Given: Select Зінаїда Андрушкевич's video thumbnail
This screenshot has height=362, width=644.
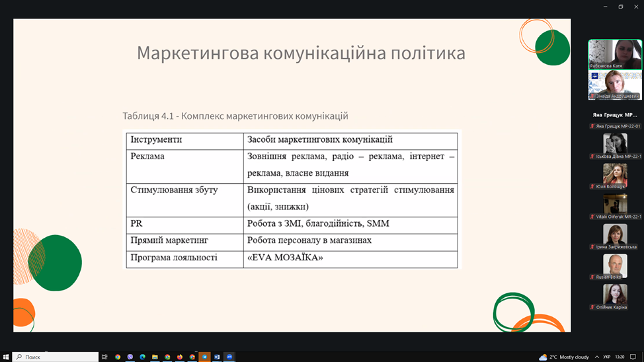Looking at the screenshot, I should tap(615, 85).
